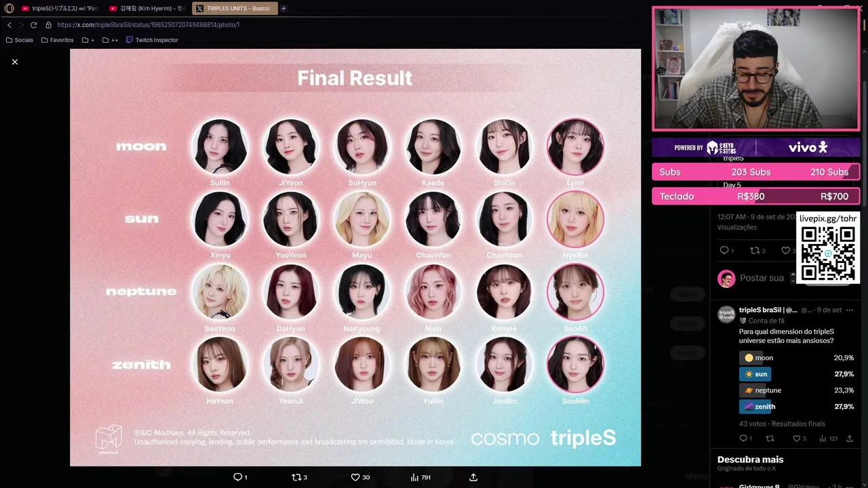
Task: Close the photo viewer with the X
Action: pyautogui.click(x=15, y=62)
